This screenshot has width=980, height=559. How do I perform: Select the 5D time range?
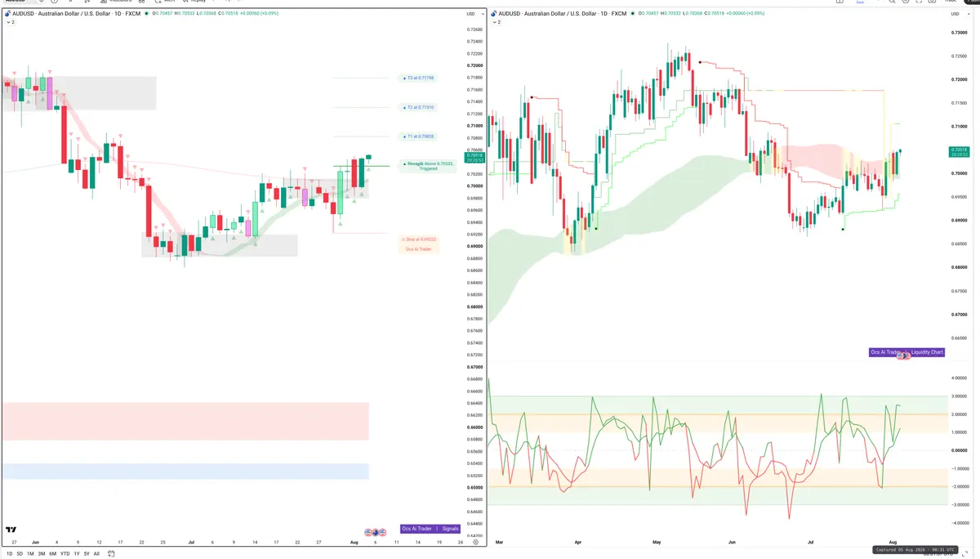[x=20, y=553]
